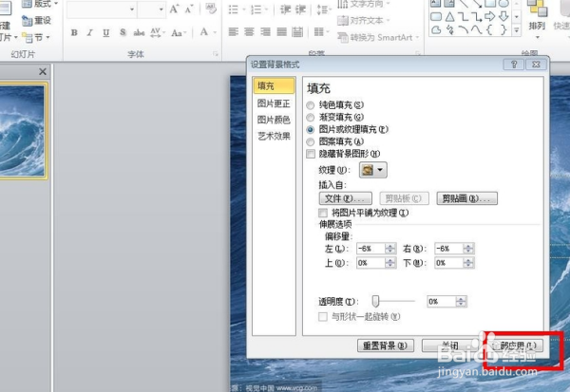The width and height of the screenshot is (570, 392).
Task: Increase the font size
Action: point(174,9)
